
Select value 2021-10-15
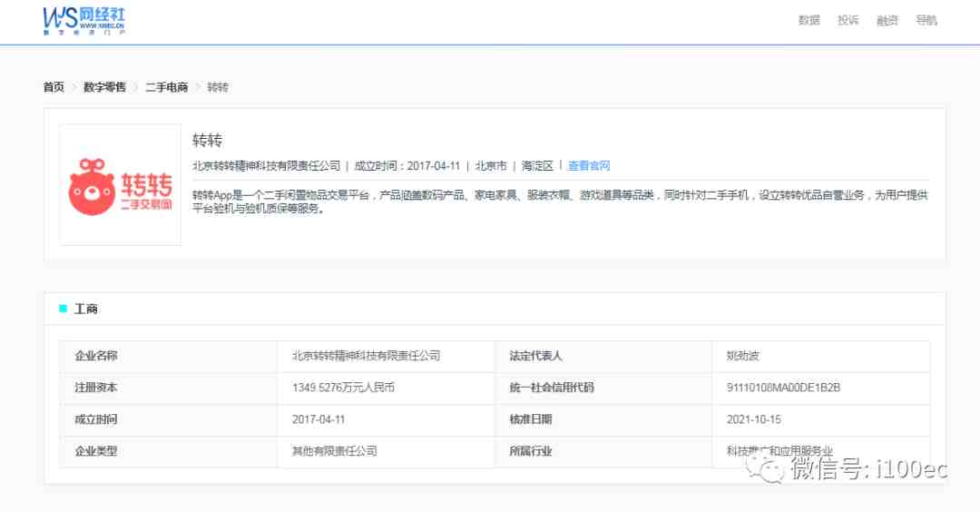point(754,419)
